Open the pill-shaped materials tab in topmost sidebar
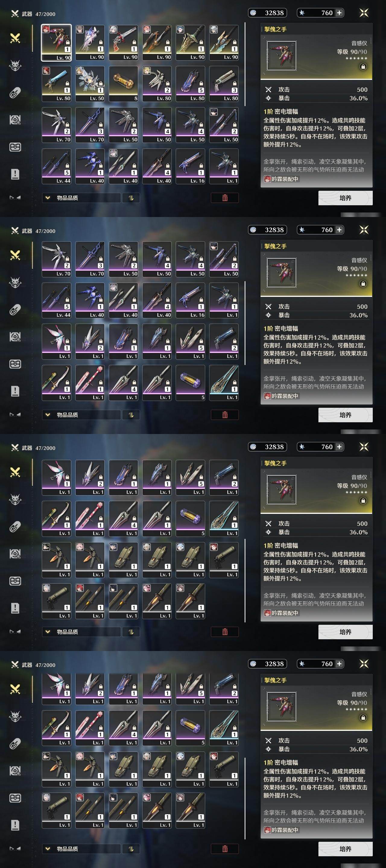The image size is (386, 868). click(x=15, y=93)
